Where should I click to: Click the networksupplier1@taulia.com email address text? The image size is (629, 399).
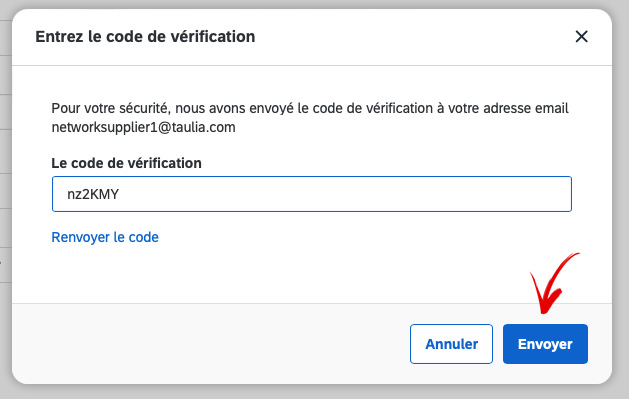point(144,127)
